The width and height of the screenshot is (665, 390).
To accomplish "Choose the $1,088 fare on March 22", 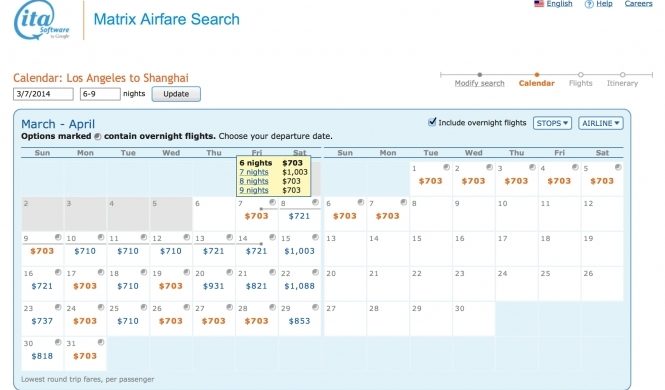I will pyautogui.click(x=299, y=286).
